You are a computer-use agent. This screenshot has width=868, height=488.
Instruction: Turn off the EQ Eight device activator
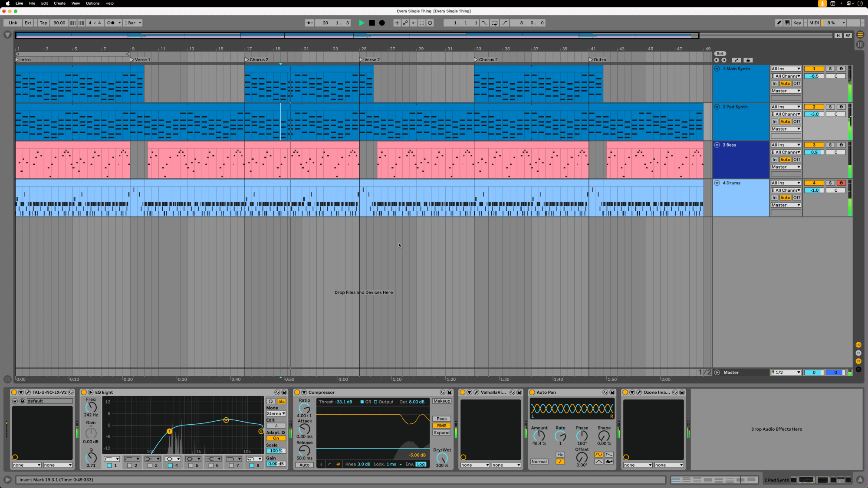coord(84,393)
